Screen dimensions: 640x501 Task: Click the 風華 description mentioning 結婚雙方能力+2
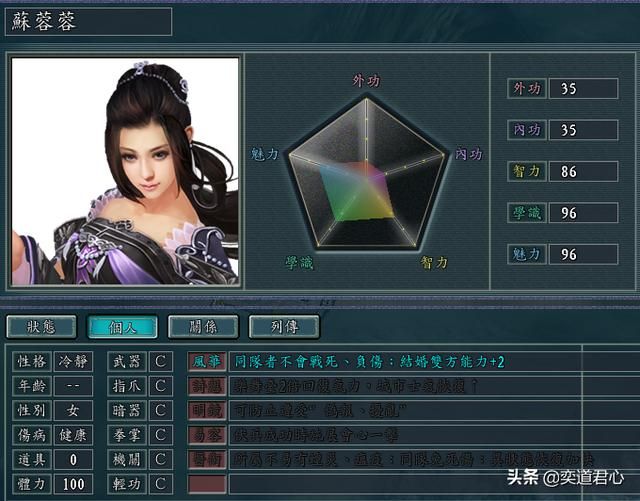click(x=370, y=361)
